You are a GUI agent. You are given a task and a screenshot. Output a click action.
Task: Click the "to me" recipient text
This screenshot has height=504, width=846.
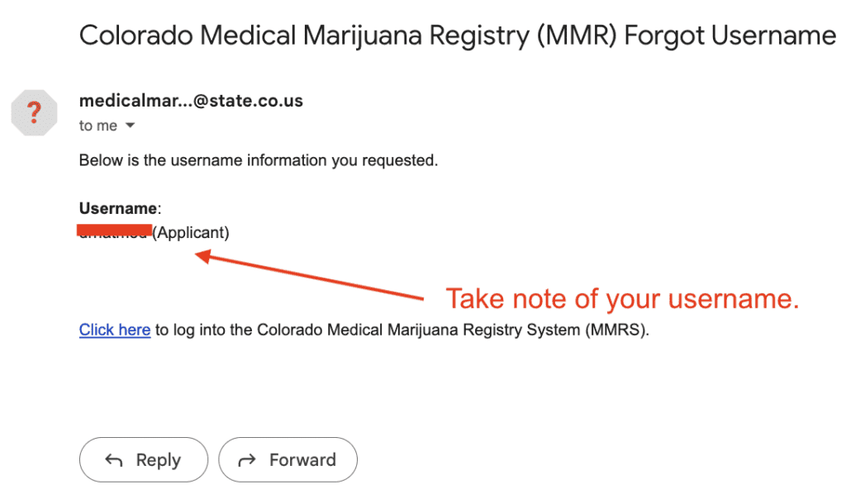click(x=97, y=126)
